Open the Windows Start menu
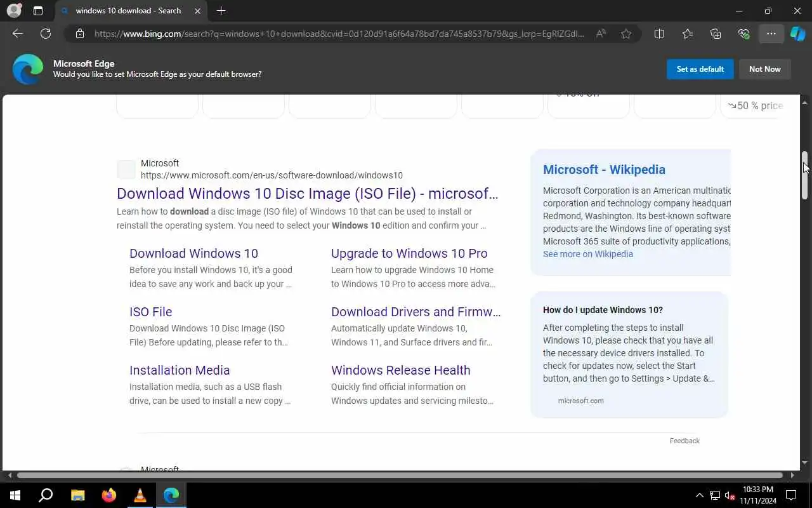812x508 pixels. (15, 495)
